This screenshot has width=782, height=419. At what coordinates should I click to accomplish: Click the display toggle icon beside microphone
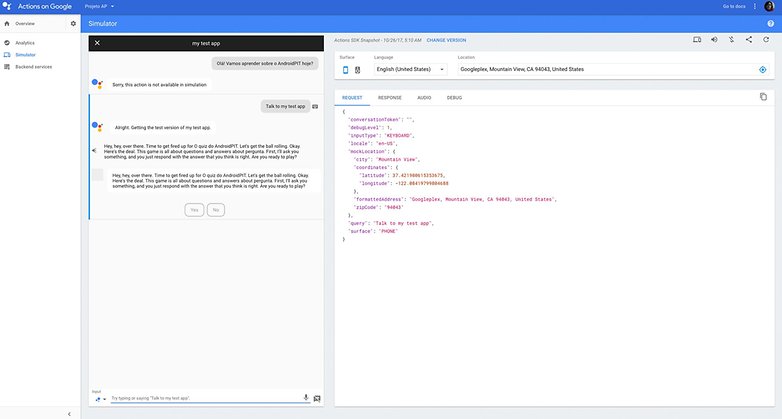[x=317, y=399]
